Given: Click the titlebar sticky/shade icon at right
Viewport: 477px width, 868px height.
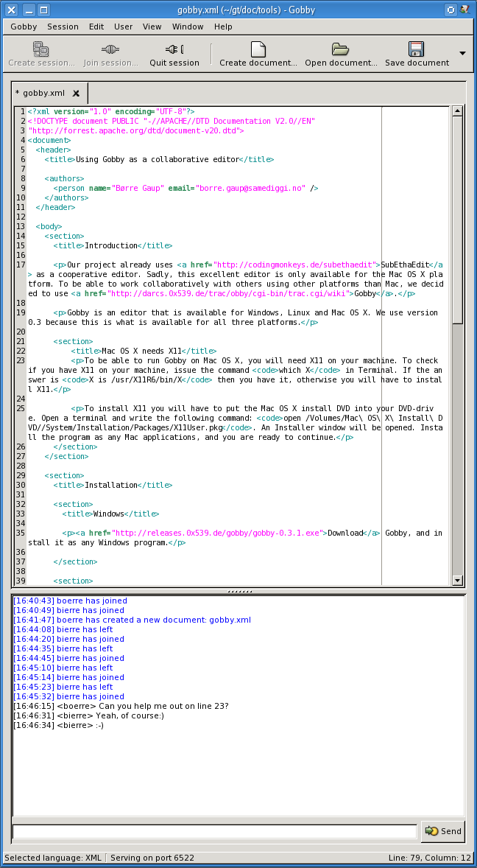Looking at the screenshot, I should click(451, 10).
